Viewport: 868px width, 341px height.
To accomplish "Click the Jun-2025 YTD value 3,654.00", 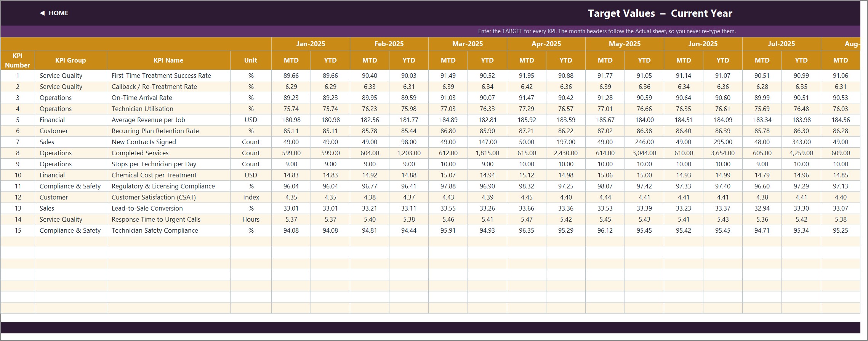I will (723, 153).
